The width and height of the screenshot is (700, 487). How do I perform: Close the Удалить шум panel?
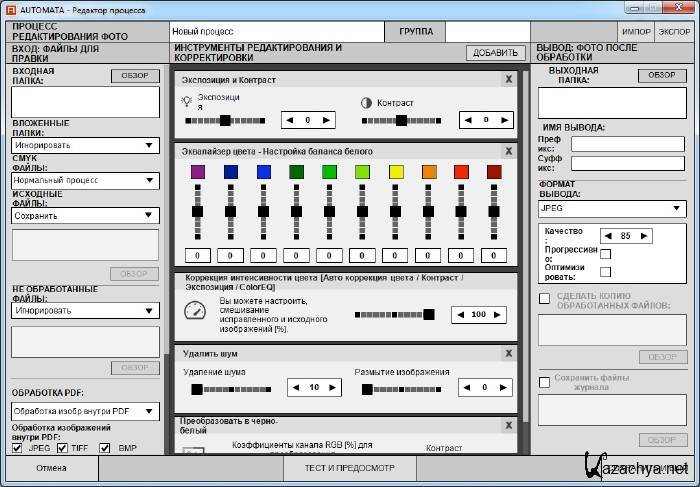(508, 355)
